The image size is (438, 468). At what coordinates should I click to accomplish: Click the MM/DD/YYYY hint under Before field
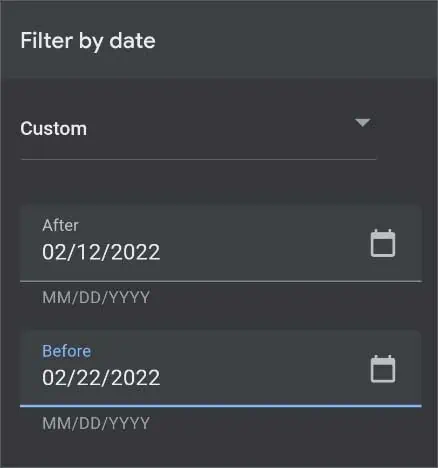click(96, 423)
